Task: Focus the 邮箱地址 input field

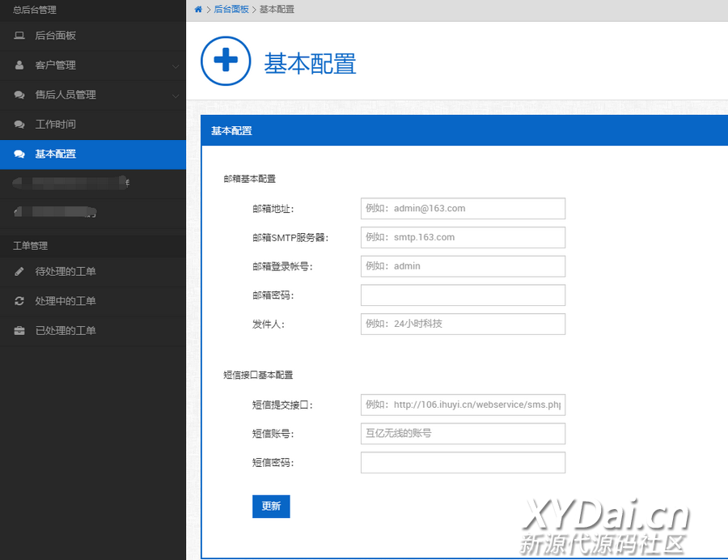Action: tap(463, 209)
